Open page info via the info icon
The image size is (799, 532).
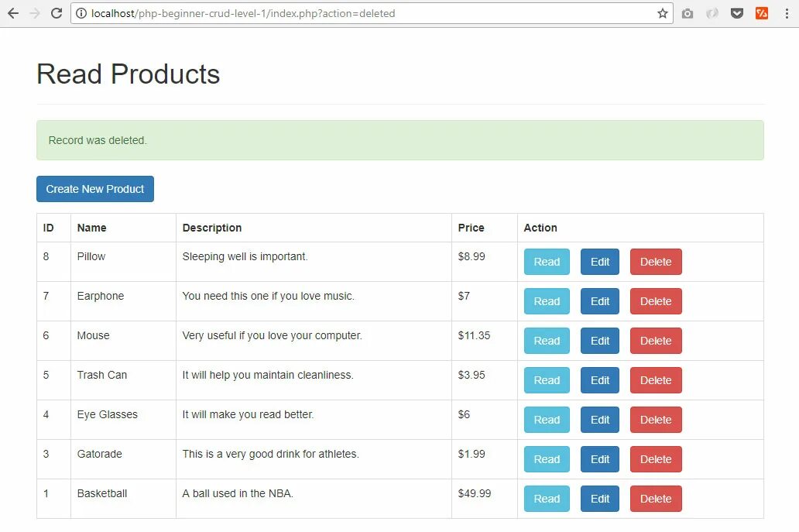[82, 13]
